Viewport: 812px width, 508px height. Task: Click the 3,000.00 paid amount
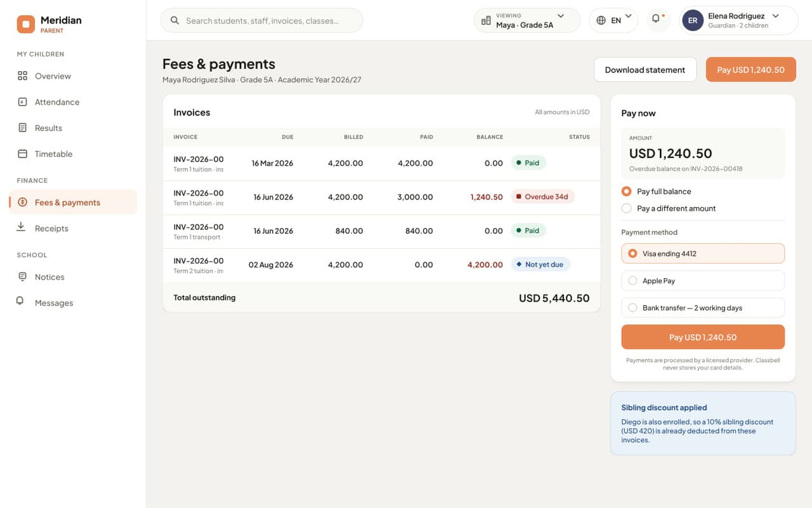click(415, 197)
